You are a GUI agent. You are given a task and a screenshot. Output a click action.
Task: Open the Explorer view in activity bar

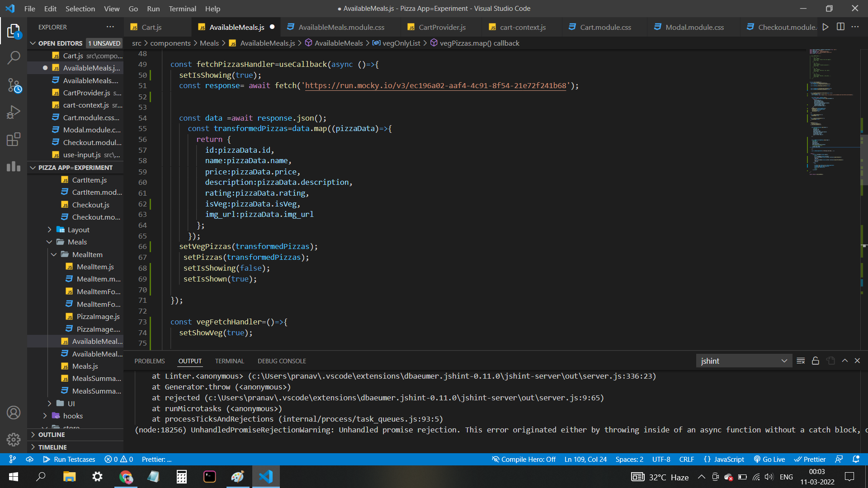(14, 31)
